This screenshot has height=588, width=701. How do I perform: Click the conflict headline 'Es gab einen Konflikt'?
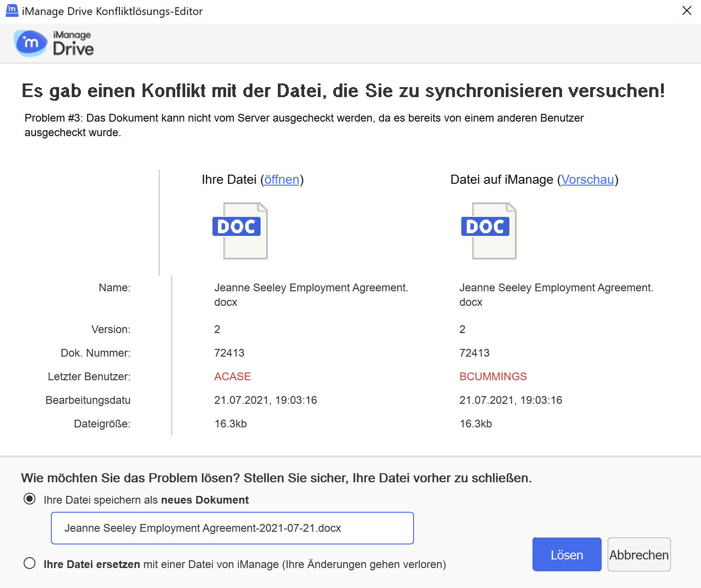pyautogui.click(x=343, y=91)
